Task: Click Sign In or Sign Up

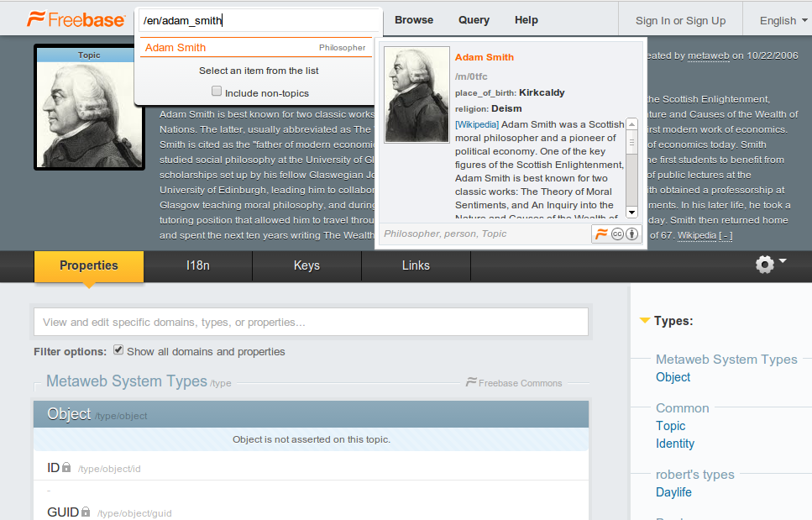Action: [x=680, y=21]
